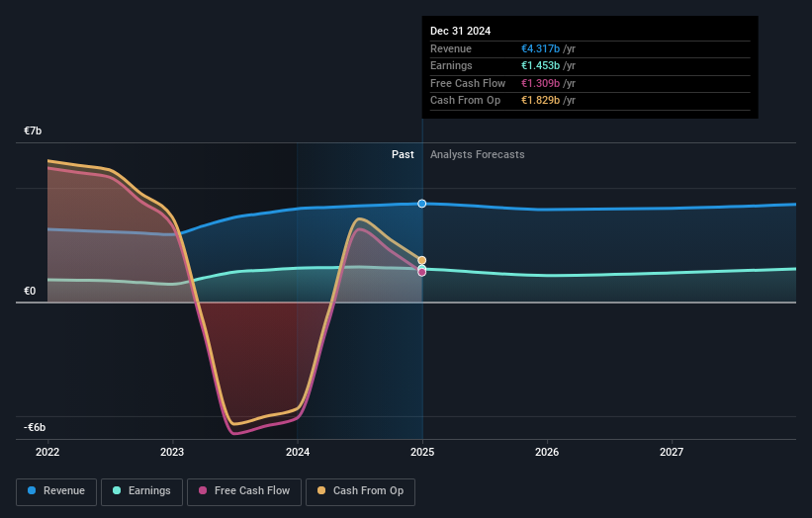Click the 2025 x-axis label
Viewport: 812px width, 518px height.
click(x=422, y=452)
